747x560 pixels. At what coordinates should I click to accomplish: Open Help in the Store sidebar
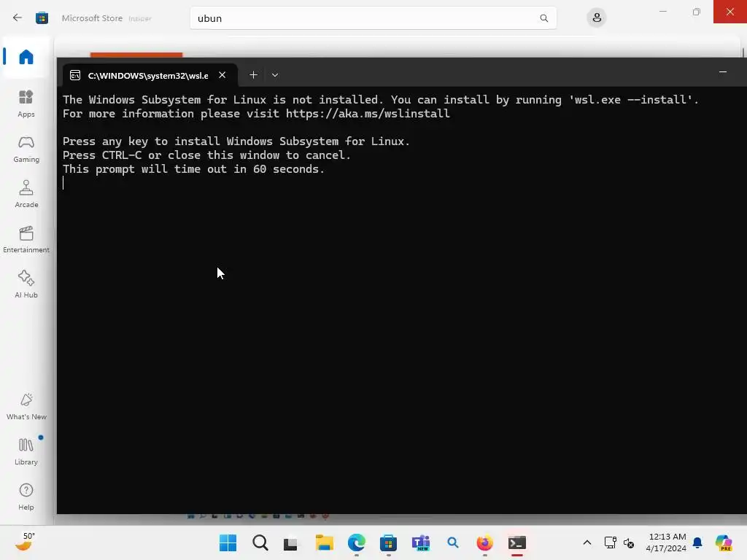[26, 497]
